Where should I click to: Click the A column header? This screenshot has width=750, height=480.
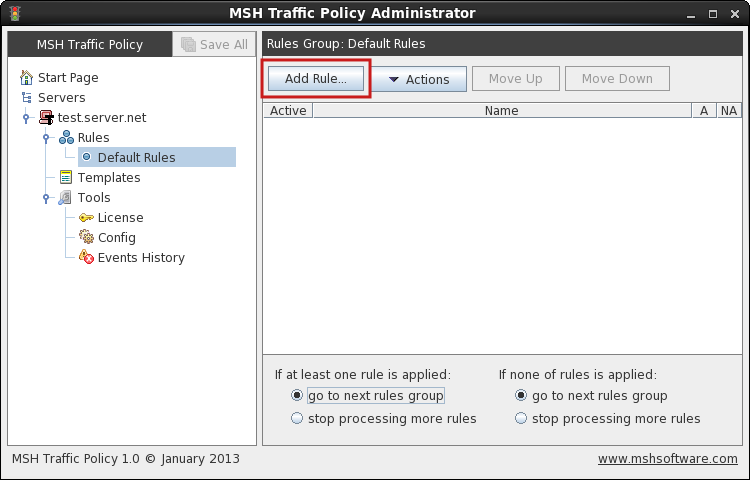tap(704, 110)
